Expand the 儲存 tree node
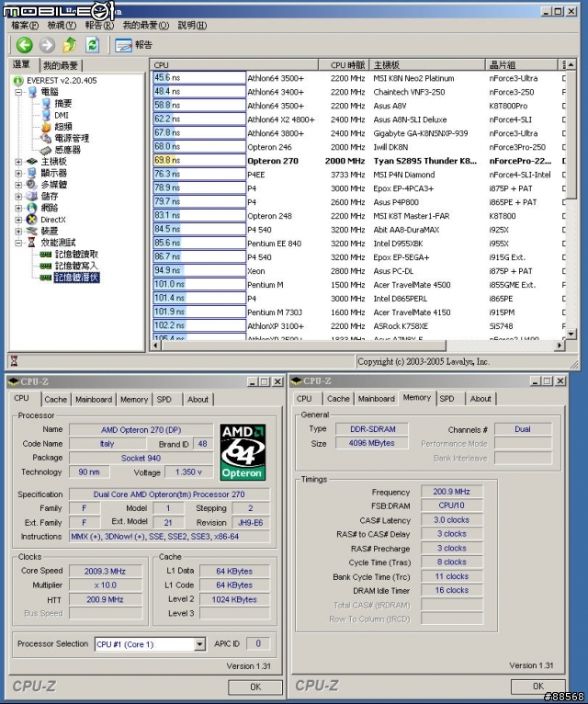 [18, 197]
